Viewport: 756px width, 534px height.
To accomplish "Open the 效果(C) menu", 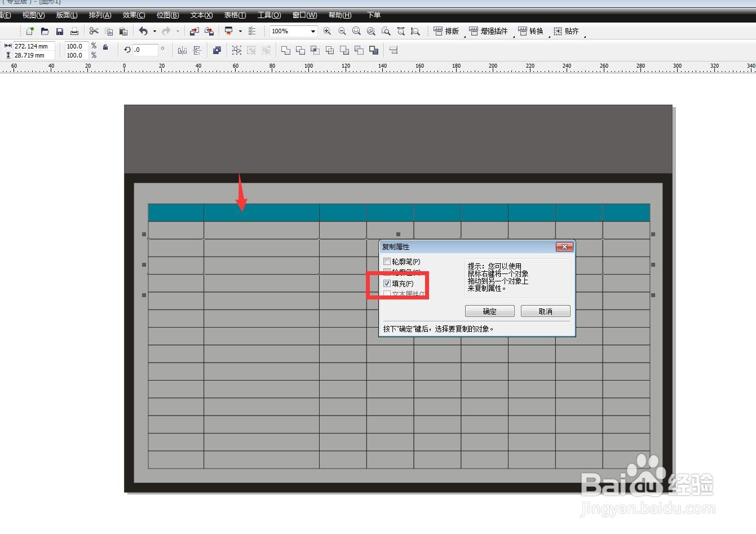I will [134, 15].
